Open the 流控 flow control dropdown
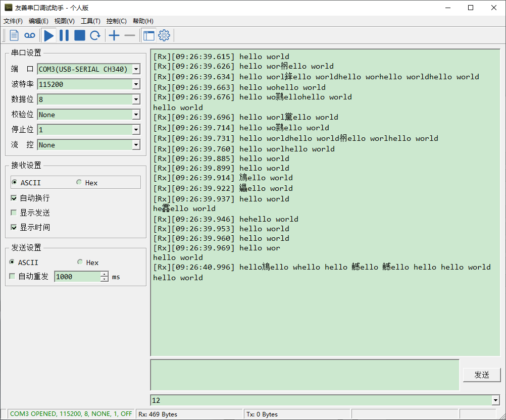 click(136, 145)
